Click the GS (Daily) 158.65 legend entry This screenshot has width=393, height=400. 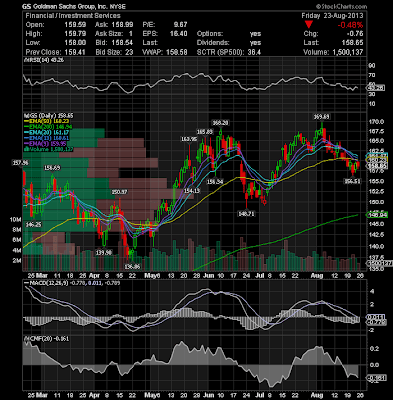click(x=49, y=116)
